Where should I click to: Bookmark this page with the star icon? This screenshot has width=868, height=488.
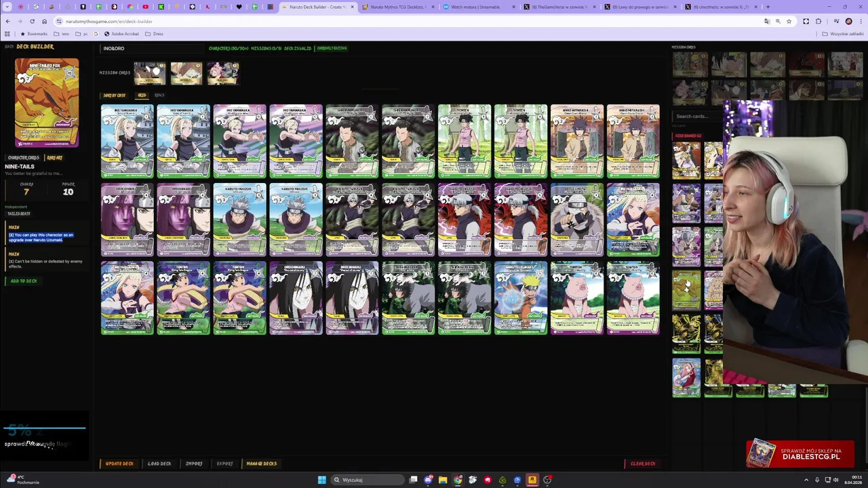coord(789,21)
